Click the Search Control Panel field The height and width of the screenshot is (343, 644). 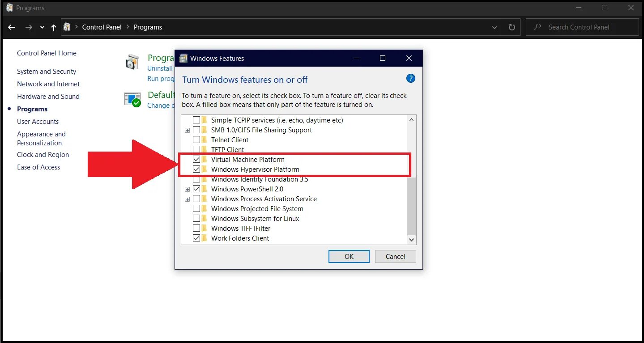pos(582,27)
